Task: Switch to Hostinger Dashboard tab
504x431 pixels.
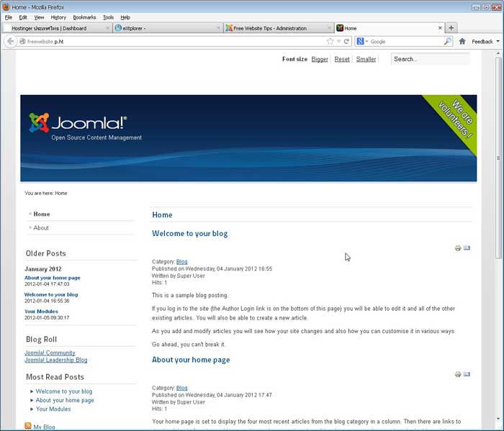Action: click(57, 28)
